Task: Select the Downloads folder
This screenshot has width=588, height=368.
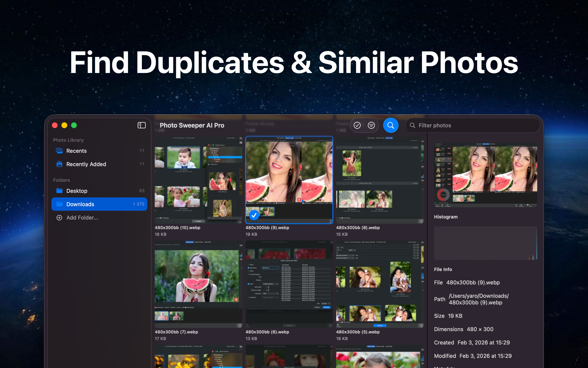Action: tap(99, 204)
